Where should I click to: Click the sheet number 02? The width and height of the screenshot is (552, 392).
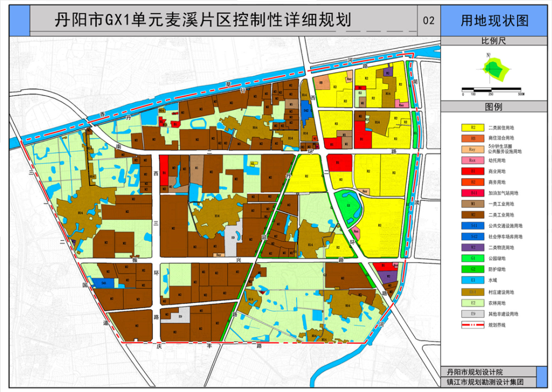coord(428,20)
